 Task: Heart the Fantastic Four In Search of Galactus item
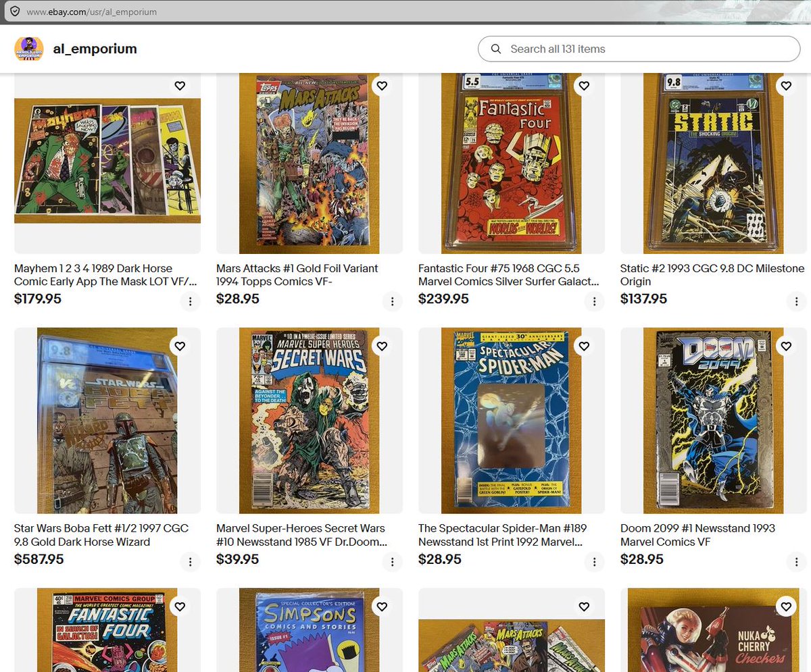[x=180, y=606]
